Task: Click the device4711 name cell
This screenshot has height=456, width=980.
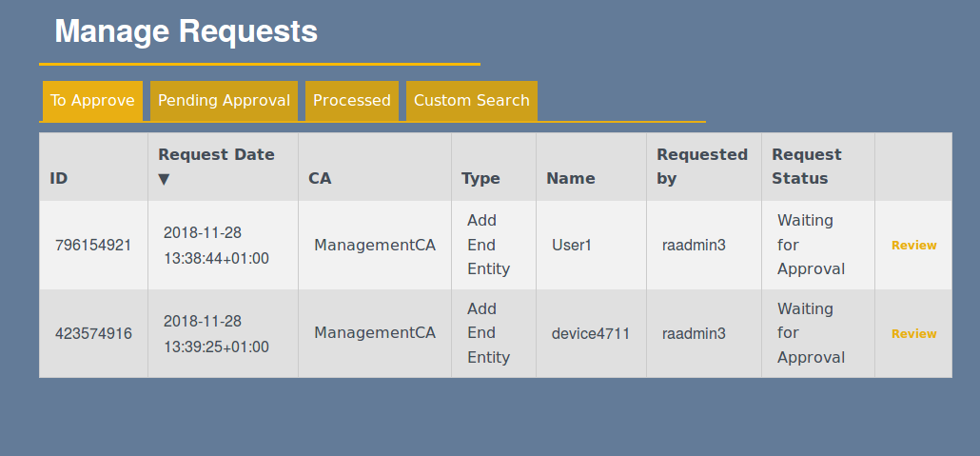Action: tap(590, 334)
